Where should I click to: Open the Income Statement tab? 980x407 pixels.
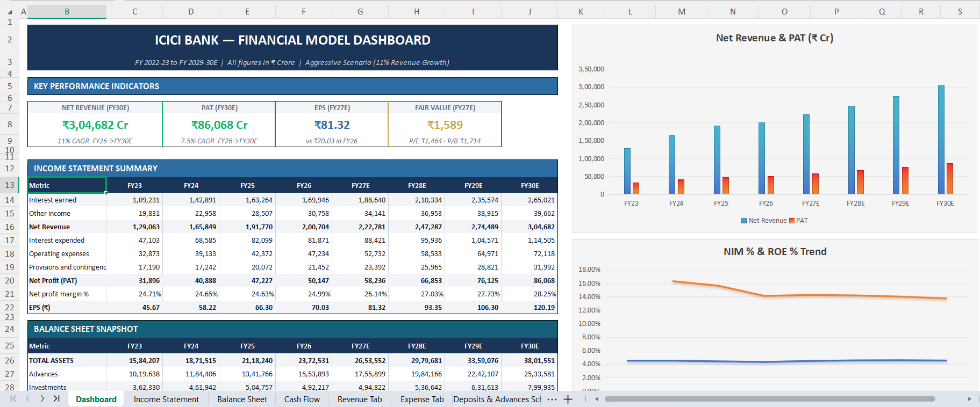click(166, 399)
